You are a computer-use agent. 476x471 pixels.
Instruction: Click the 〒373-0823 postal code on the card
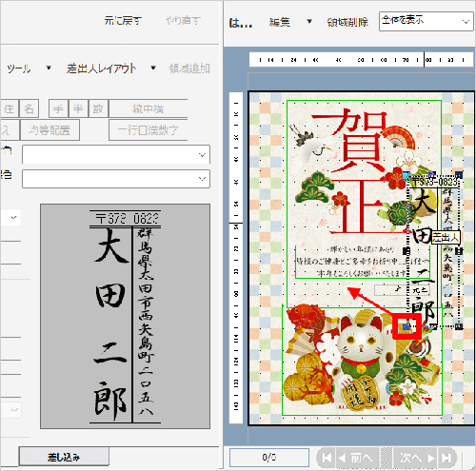[434, 182]
